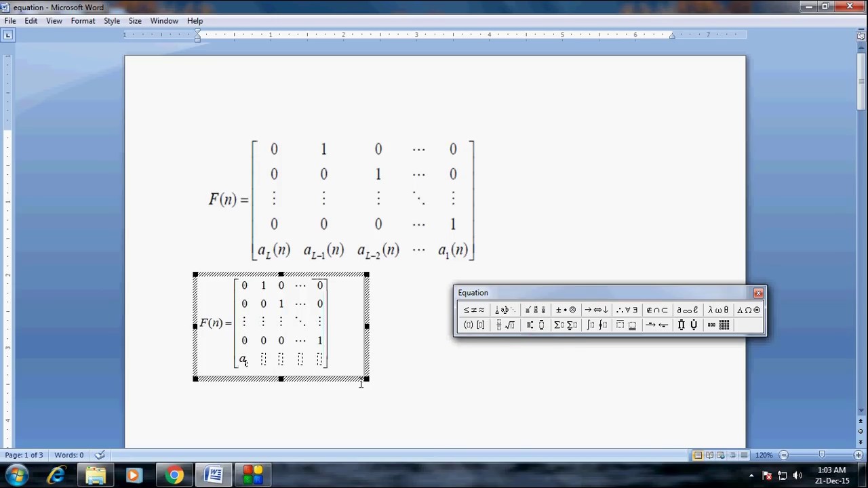Open the Summation templates palette
868x488 pixels.
click(x=566, y=325)
